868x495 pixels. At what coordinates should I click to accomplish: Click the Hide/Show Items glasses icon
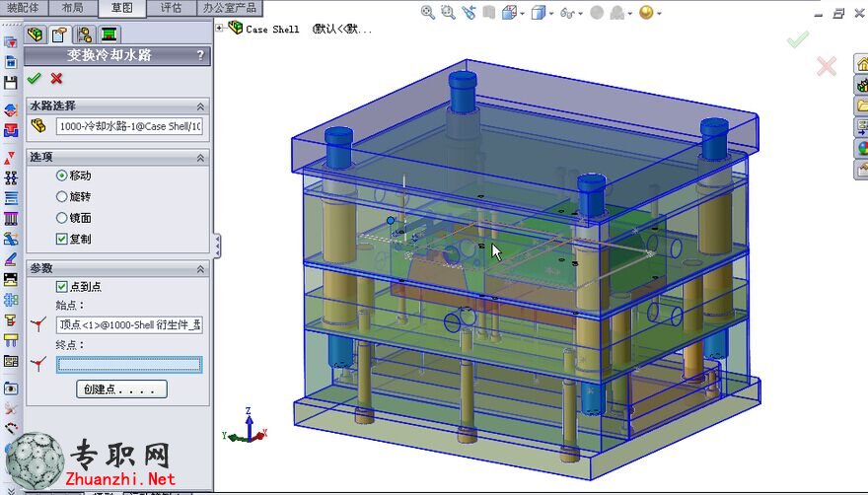pyautogui.click(x=567, y=12)
